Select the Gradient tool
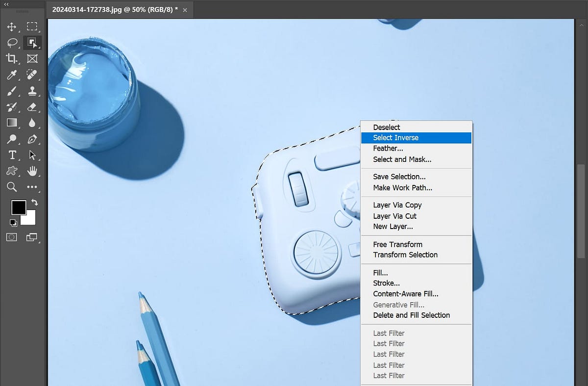Viewport: 588px width, 386px height. (12, 123)
